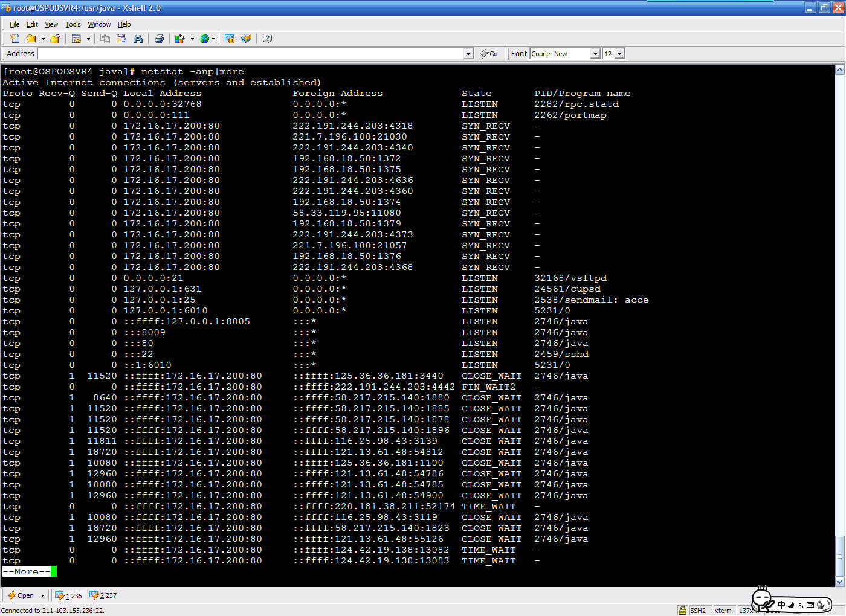Click inside the Address input field
This screenshot has width=846, height=616.
250,54
